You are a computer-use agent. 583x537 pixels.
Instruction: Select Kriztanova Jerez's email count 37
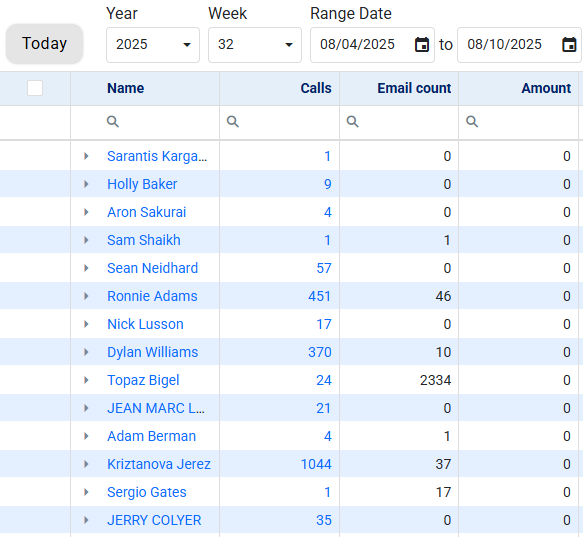(x=443, y=464)
